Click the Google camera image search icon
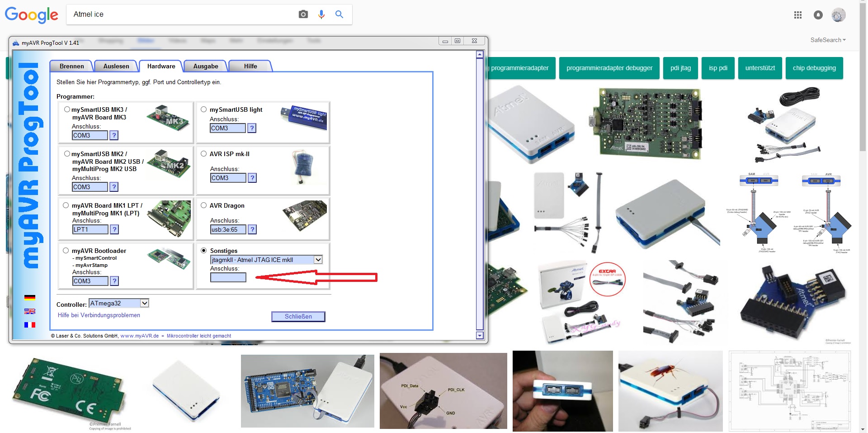Image resolution: width=868 pixels, height=433 pixels. point(303,14)
